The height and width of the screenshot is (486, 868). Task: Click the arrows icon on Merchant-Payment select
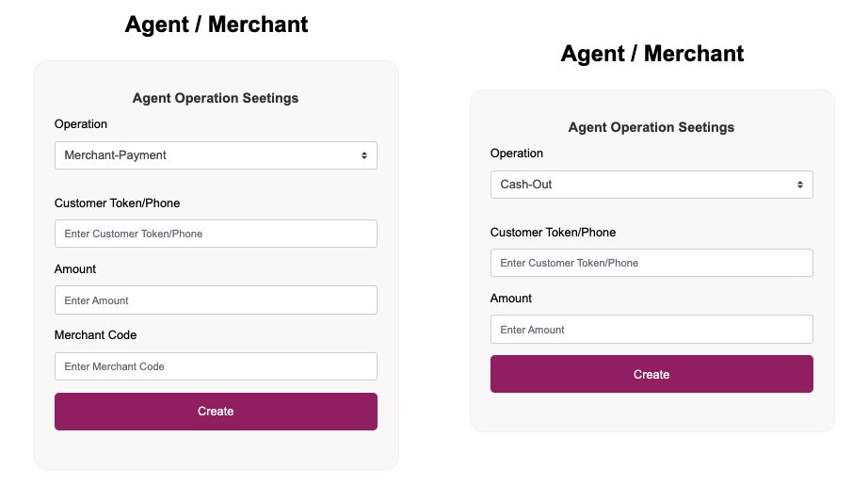pyautogui.click(x=364, y=155)
